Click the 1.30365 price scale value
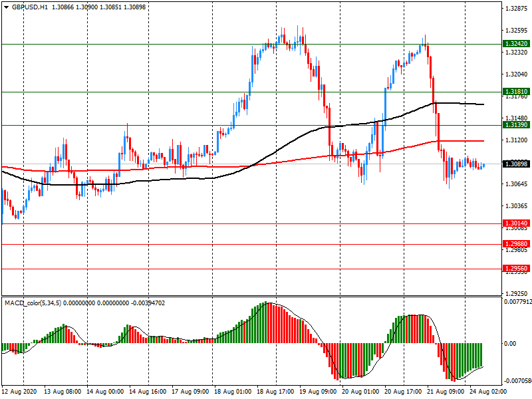The width and height of the screenshot is (532, 399). (x=517, y=206)
